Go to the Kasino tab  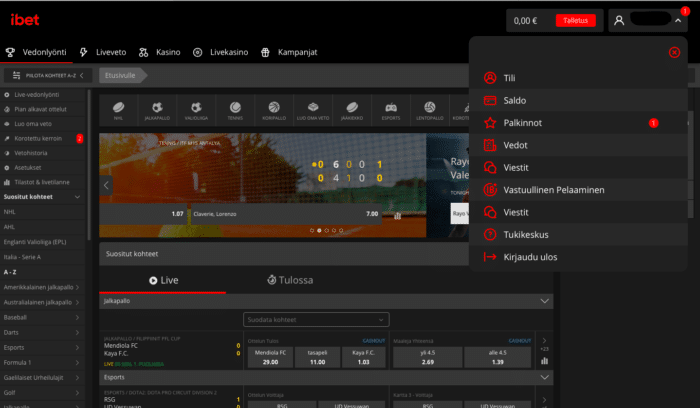point(159,52)
